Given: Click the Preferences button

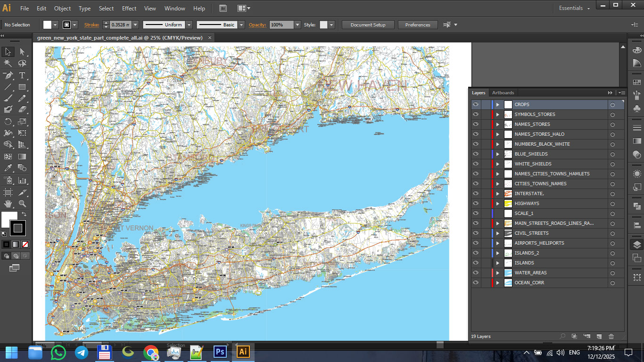Looking at the screenshot, I should [418, 25].
